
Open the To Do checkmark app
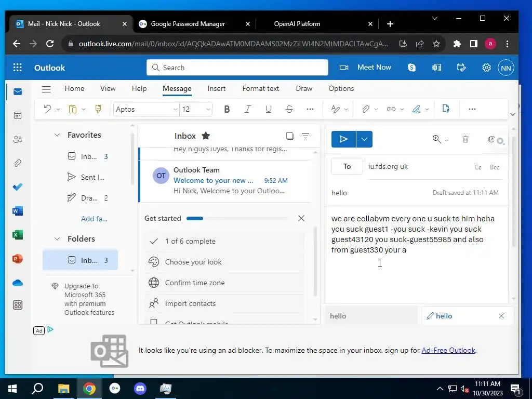coord(18,187)
